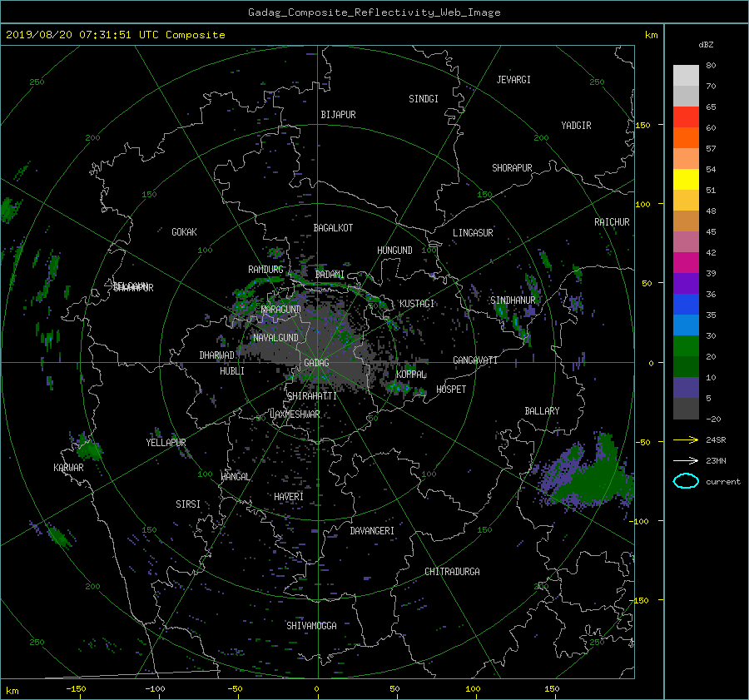The height and width of the screenshot is (700, 749).
Task: Click the red 65 dBZ legend swatch
Action: tap(686, 117)
